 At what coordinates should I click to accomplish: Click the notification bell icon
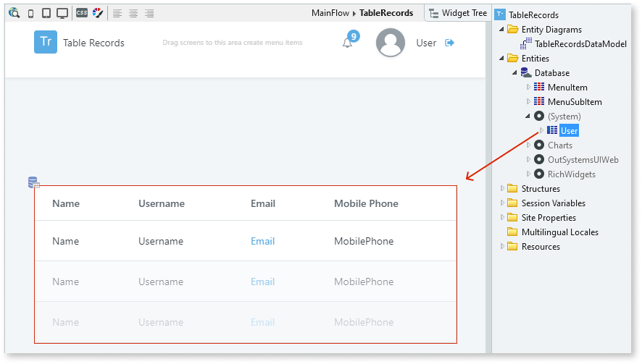[x=348, y=43]
